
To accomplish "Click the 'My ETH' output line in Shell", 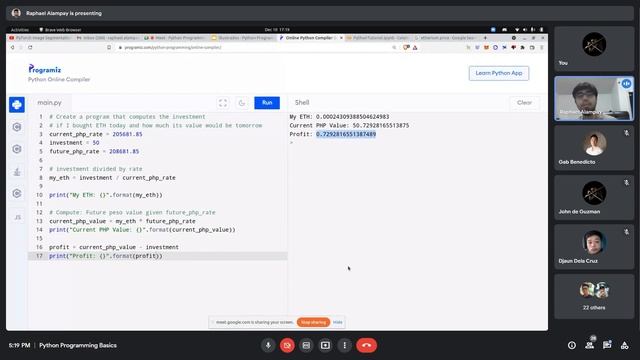I will coord(339,117).
